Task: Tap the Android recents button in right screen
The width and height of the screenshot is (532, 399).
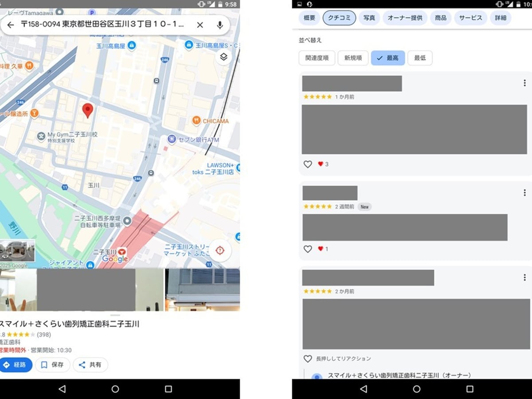Action: click(470, 389)
